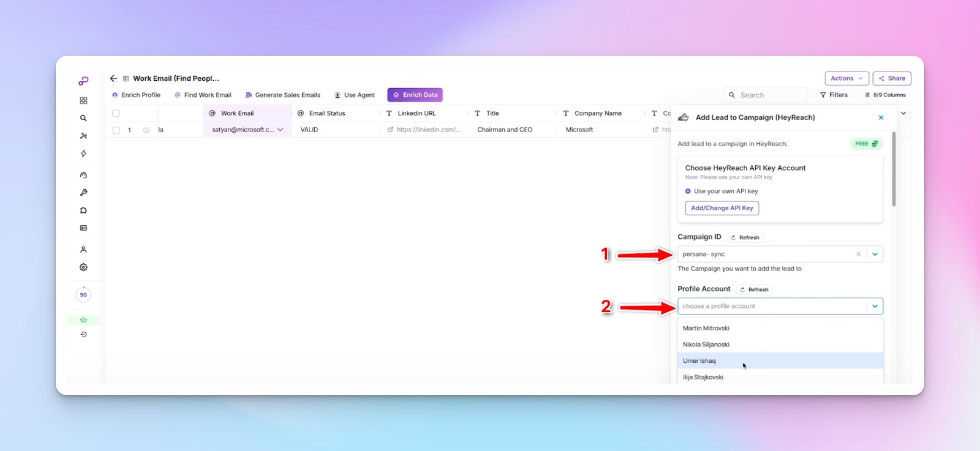Click the Chairman and CEO cell

513,130
